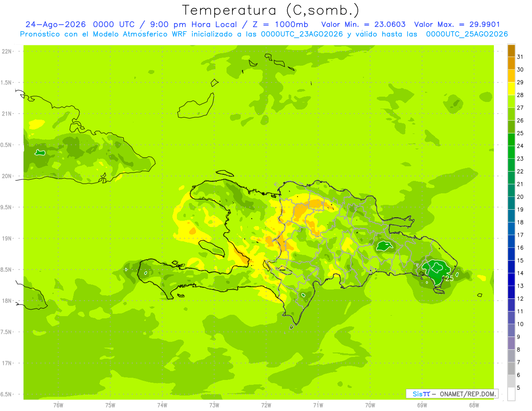Click the legend value label '5'
The width and height of the screenshot is (532, 411).
click(519, 388)
